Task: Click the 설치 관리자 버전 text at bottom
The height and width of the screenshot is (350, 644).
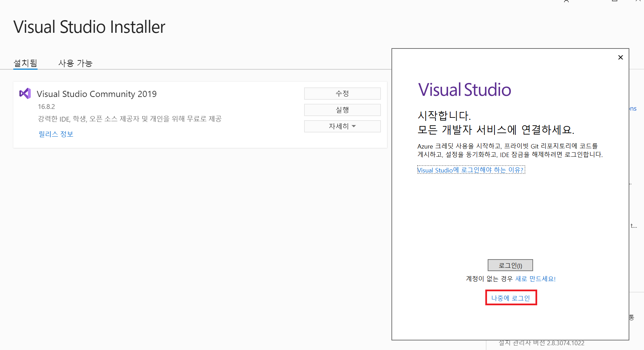Action: [x=541, y=343]
